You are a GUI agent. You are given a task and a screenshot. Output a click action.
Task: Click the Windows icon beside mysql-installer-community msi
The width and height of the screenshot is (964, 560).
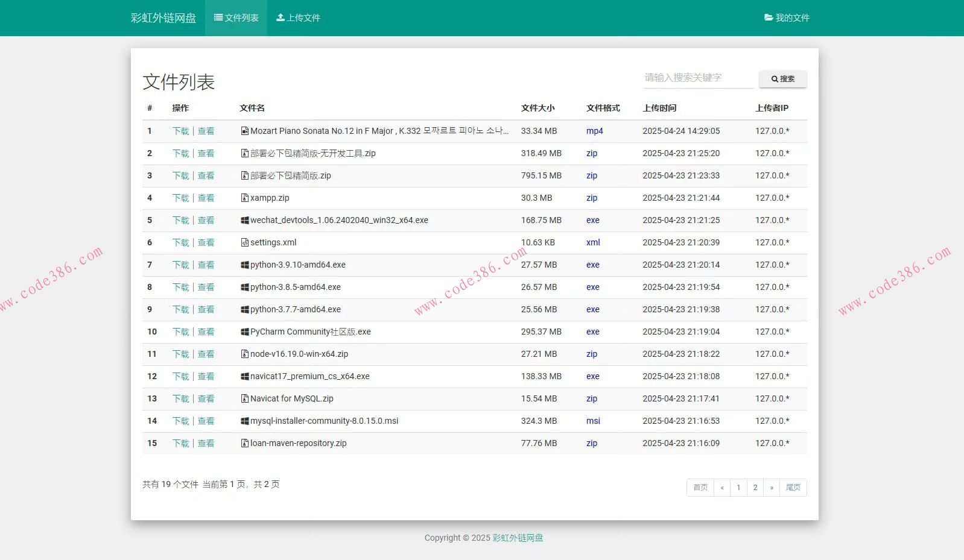pyautogui.click(x=244, y=421)
